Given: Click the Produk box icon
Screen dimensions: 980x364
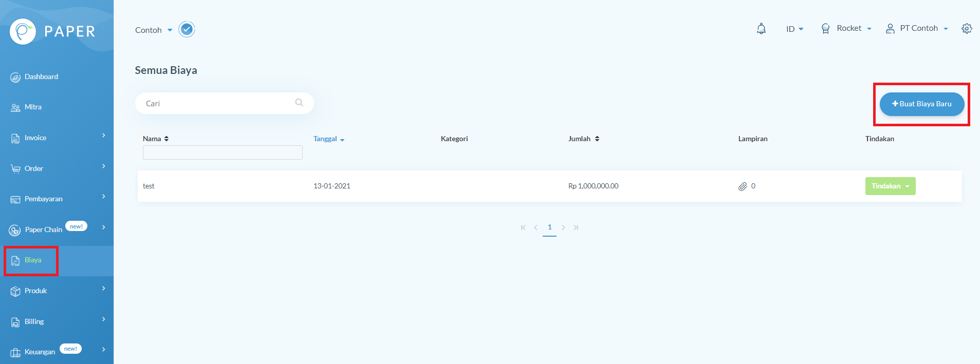Looking at the screenshot, I should click(15, 292).
